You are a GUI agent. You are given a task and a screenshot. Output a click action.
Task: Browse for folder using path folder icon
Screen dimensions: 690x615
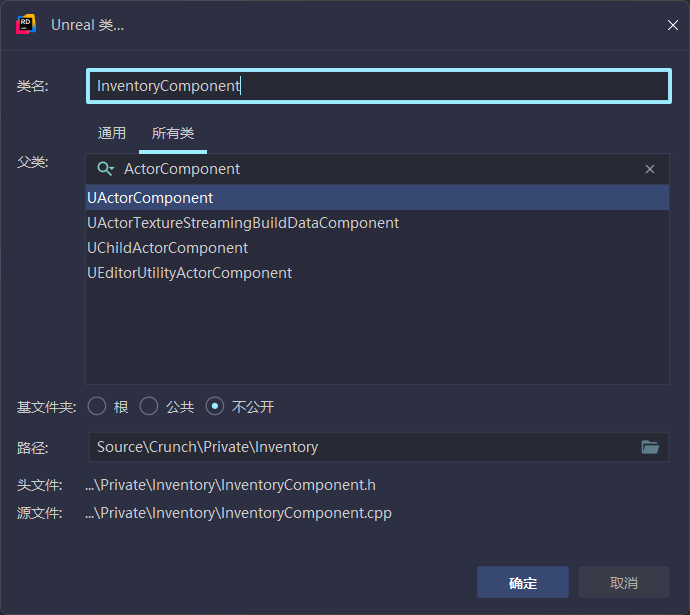click(650, 447)
